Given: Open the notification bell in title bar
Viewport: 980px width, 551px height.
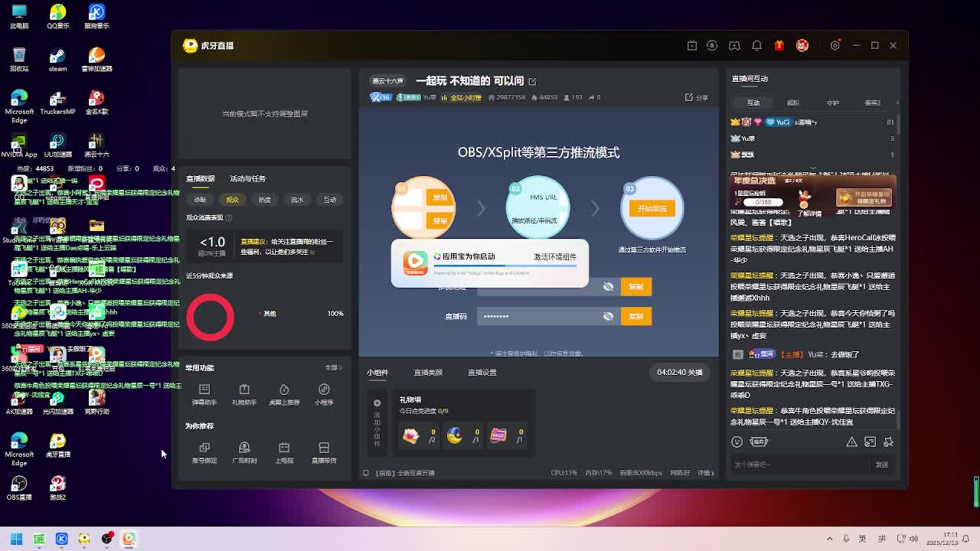Looking at the screenshot, I should tap(756, 46).
